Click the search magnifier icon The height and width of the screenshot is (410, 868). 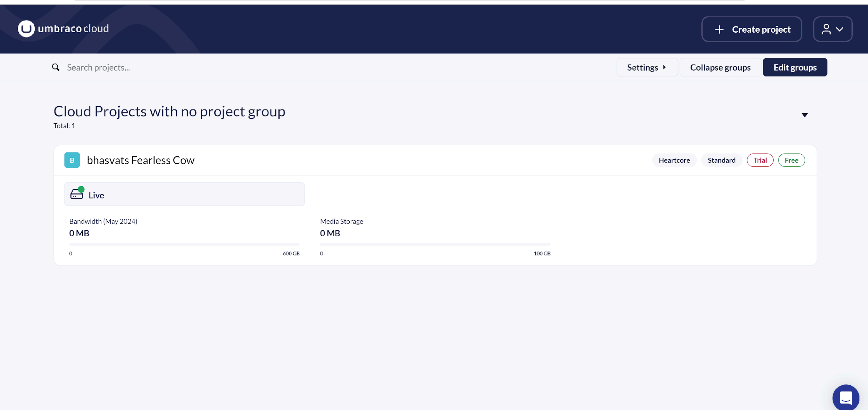pyautogui.click(x=56, y=67)
